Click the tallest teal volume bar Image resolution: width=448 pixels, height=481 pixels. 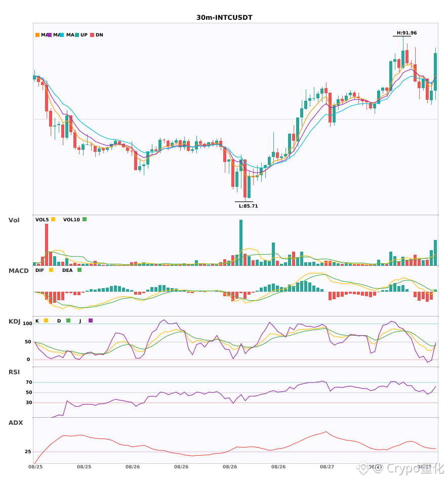click(241, 243)
